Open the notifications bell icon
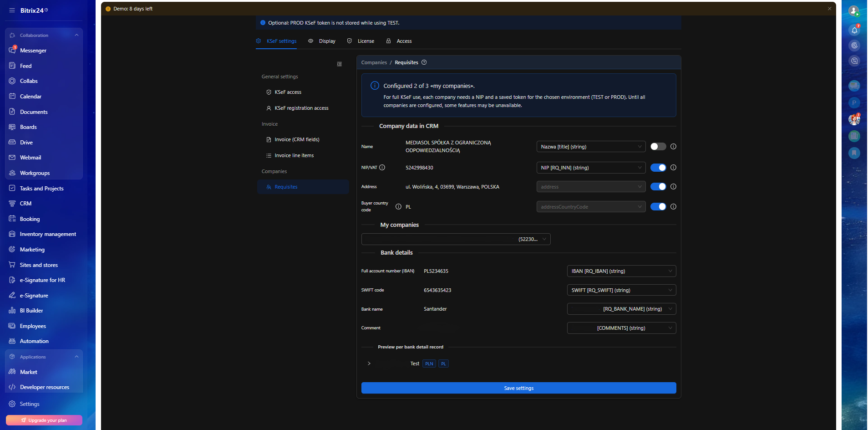The height and width of the screenshot is (430, 868). [854, 30]
